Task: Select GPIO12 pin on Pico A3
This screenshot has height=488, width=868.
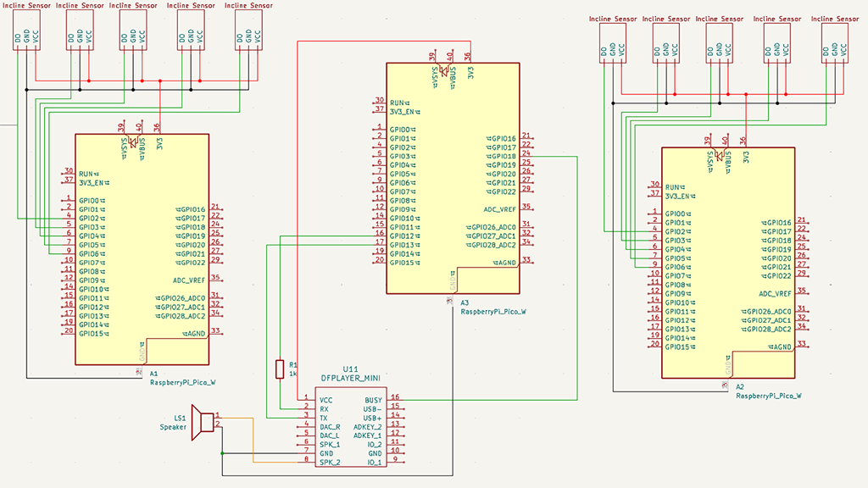Action: point(403,236)
